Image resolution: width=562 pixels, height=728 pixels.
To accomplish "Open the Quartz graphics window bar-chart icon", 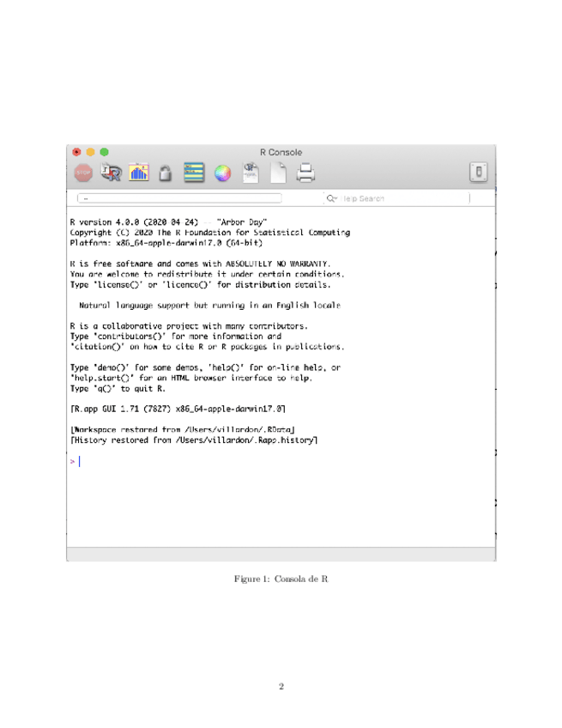I will (x=139, y=173).
